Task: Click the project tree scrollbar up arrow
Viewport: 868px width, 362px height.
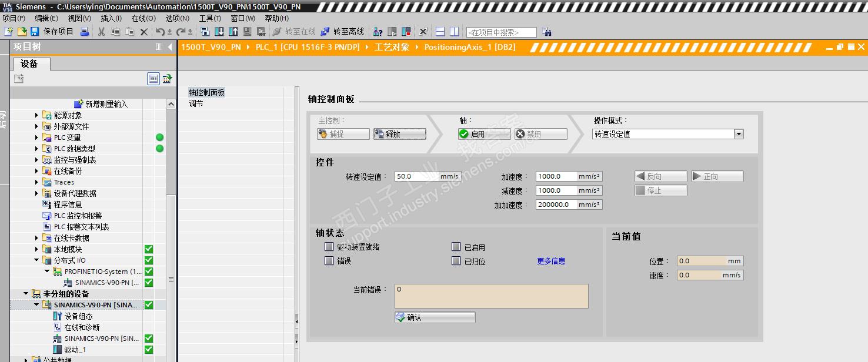Action: pyautogui.click(x=171, y=104)
